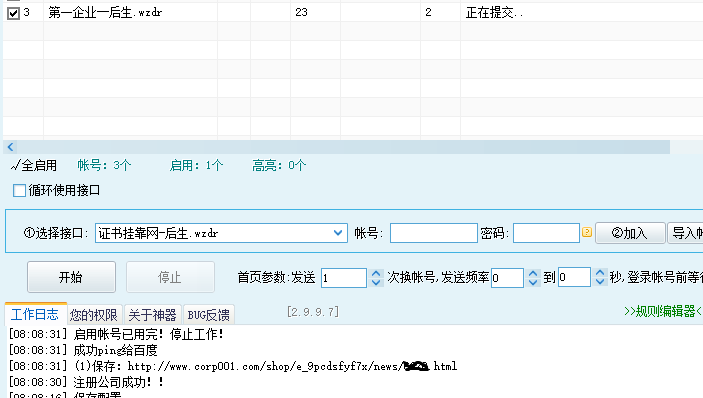
Task: Click the log line 启用帐号已用完!停止工作!
Action: pyautogui.click(x=116, y=334)
